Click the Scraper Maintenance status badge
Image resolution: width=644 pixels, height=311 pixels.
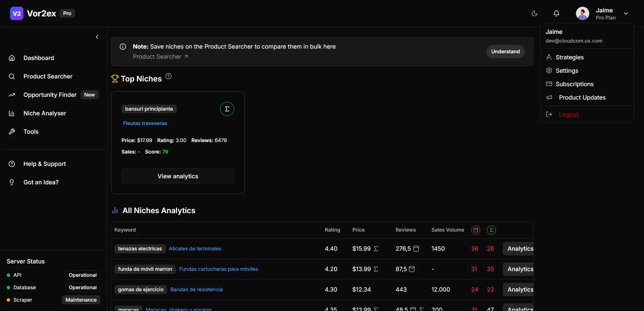[81, 300]
